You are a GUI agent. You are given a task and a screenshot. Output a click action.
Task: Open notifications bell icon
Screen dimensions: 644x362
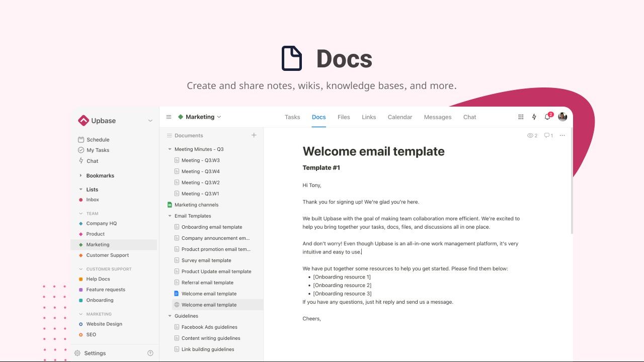(547, 117)
